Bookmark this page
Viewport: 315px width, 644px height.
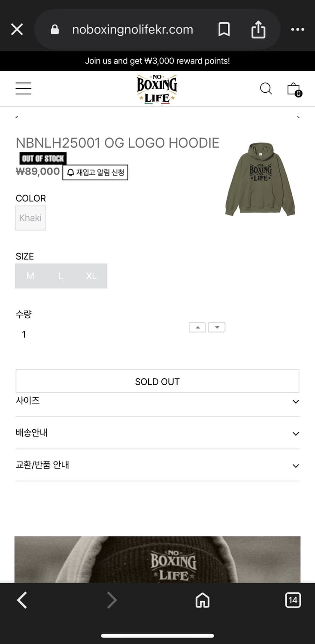(x=224, y=29)
